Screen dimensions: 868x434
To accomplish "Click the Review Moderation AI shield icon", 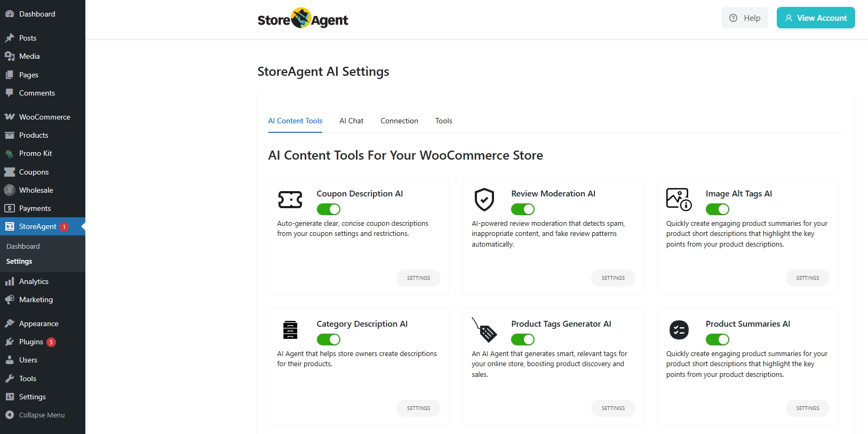I will pyautogui.click(x=484, y=200).
